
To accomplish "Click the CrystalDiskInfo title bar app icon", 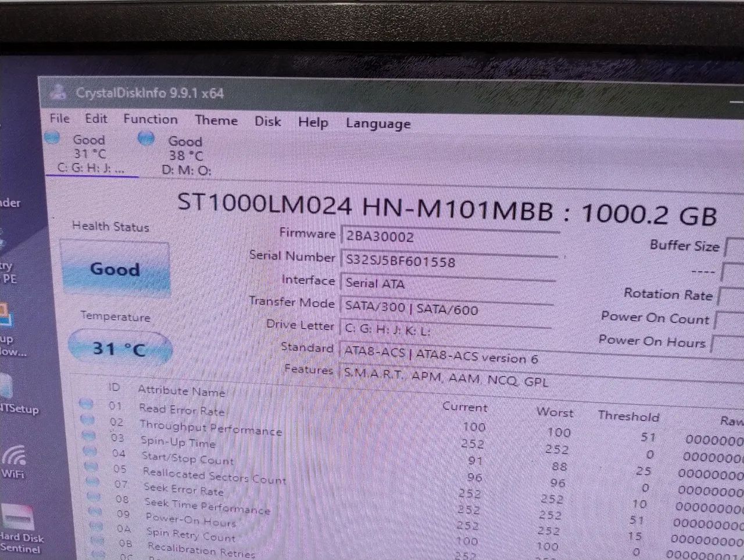I will click(58, 91).
